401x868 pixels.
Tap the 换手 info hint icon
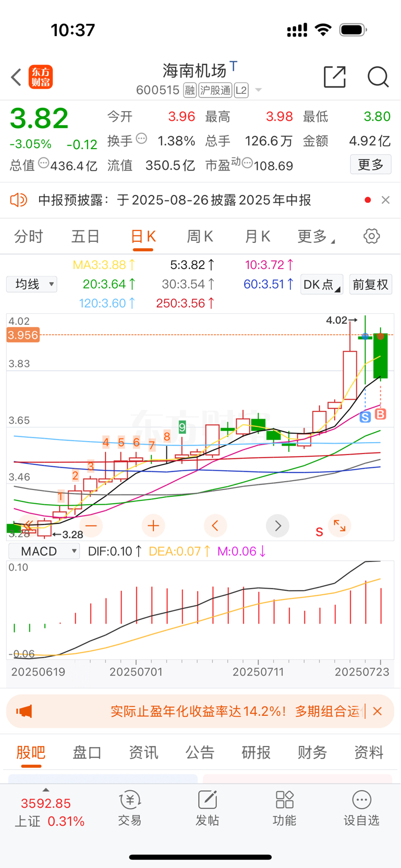(141, 139)
